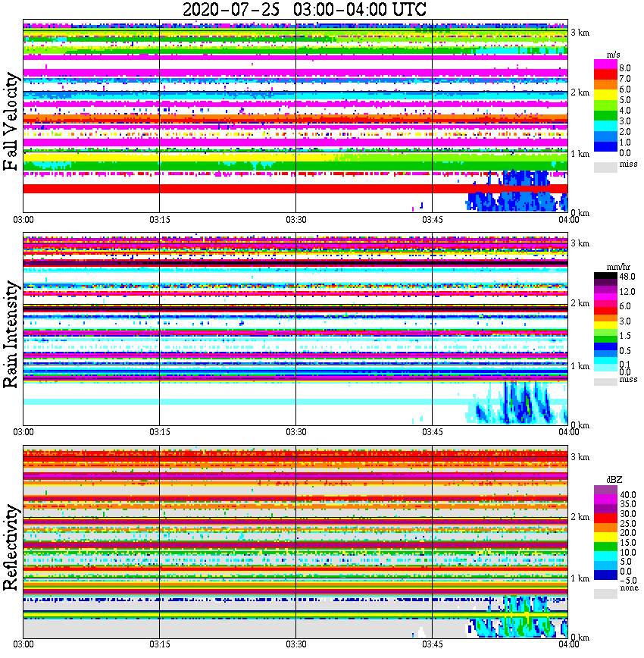Click the '12.0' value in the mm/hr legend
This screenshot has height=658, width=644.
tap(627, 291)
